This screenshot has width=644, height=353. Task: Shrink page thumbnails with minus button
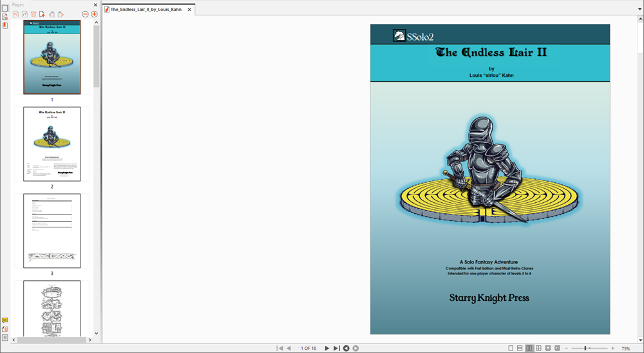[85, 14]
